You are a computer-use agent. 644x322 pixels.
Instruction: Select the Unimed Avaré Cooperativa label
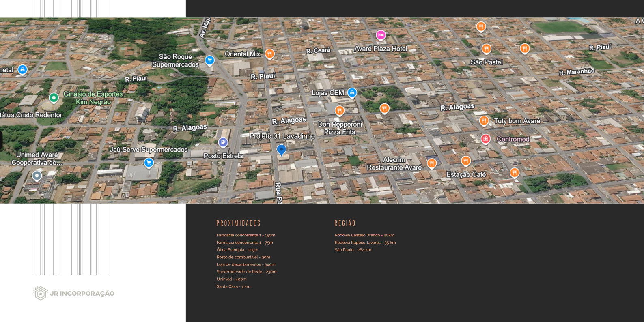pos(37,159)
